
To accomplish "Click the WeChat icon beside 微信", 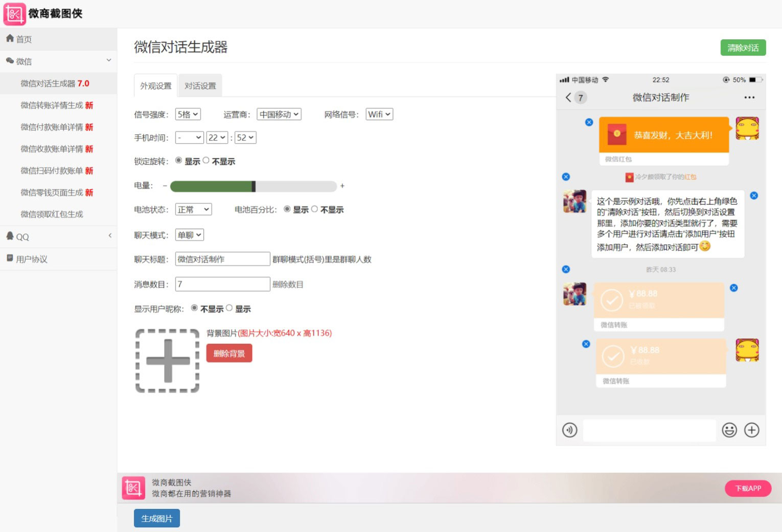I will click(10, 61).
